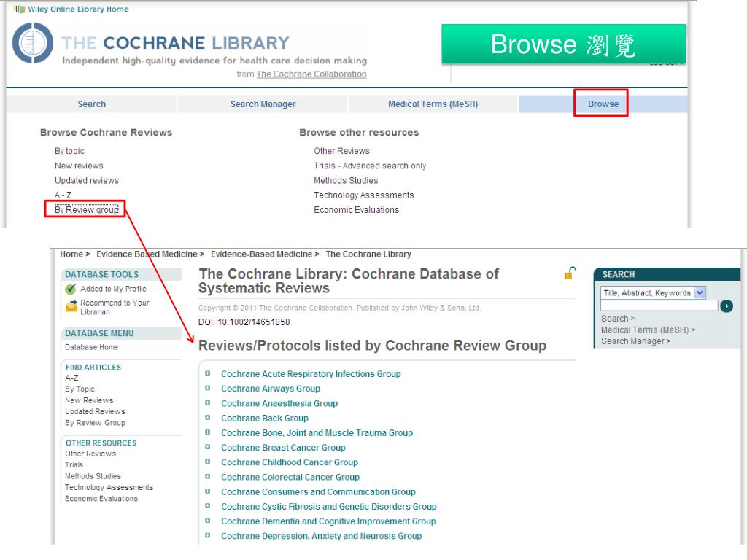Open Cochrane Airways Group link
This screenshot has width=747, height=560.
271,389
